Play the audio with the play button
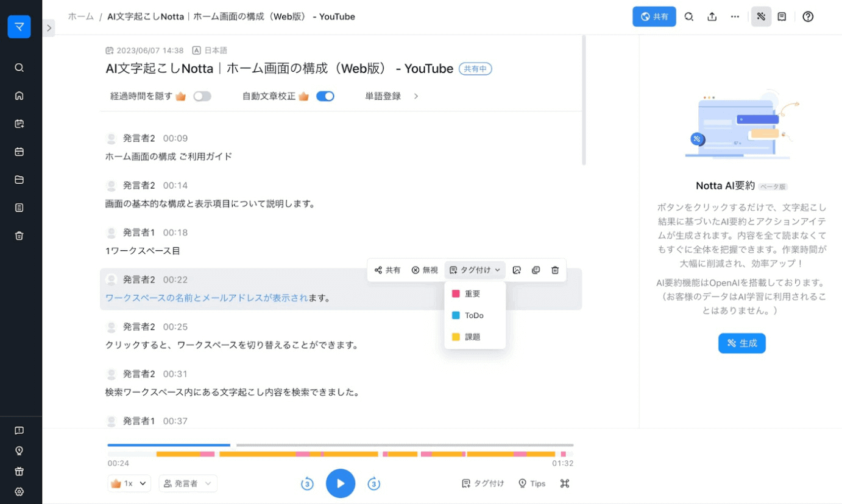The height and width of the screenshot is (504, 842). 341,483
